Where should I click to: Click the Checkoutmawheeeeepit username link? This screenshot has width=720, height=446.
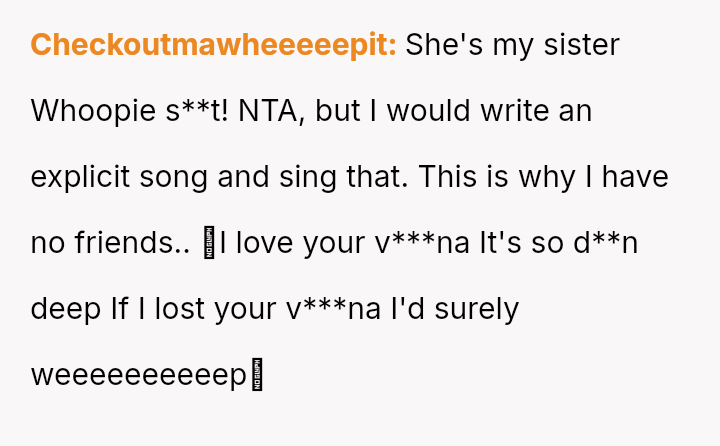pos(213,45)
